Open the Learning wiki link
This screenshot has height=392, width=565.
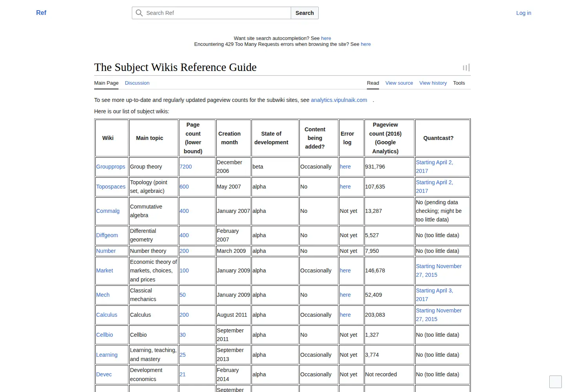click(x=107, y=355)
